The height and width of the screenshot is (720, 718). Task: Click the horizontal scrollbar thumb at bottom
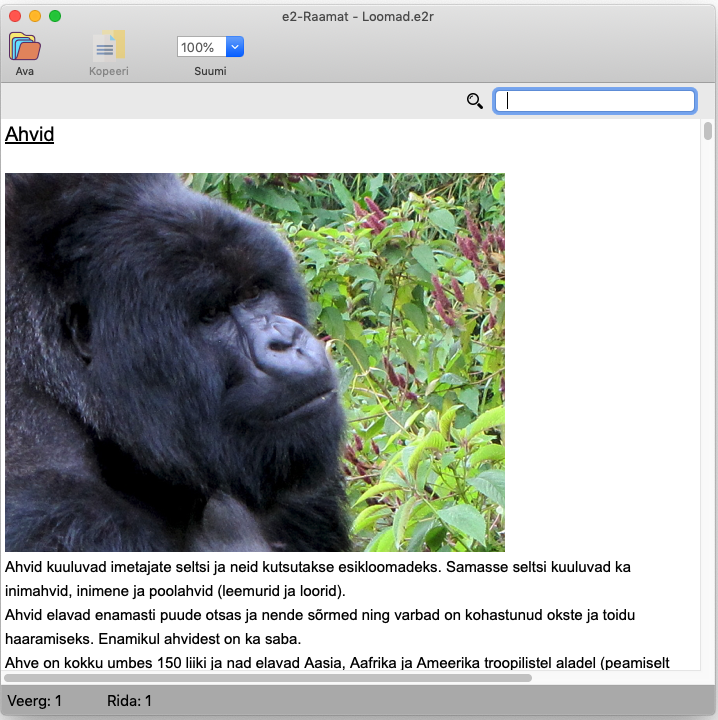point(270,678)
